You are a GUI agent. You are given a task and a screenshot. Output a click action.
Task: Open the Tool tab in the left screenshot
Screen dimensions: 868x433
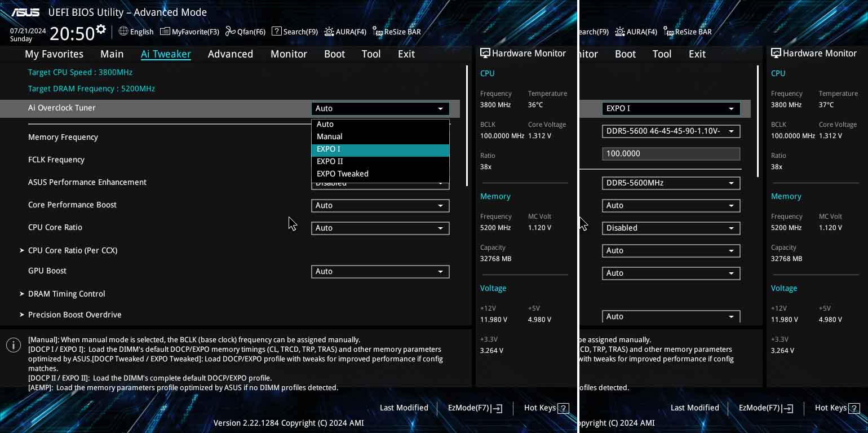pos(371,54)
